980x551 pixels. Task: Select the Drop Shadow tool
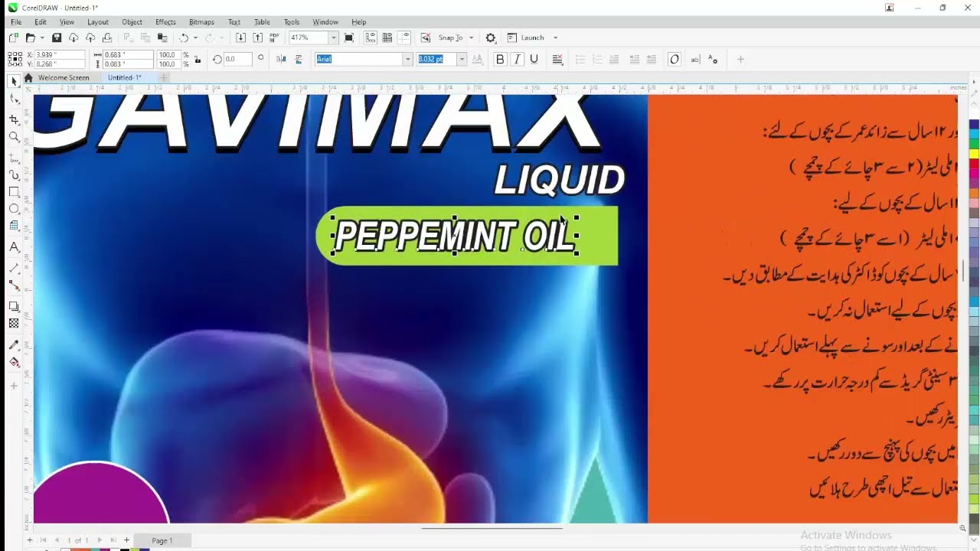[x=14, y=306]
